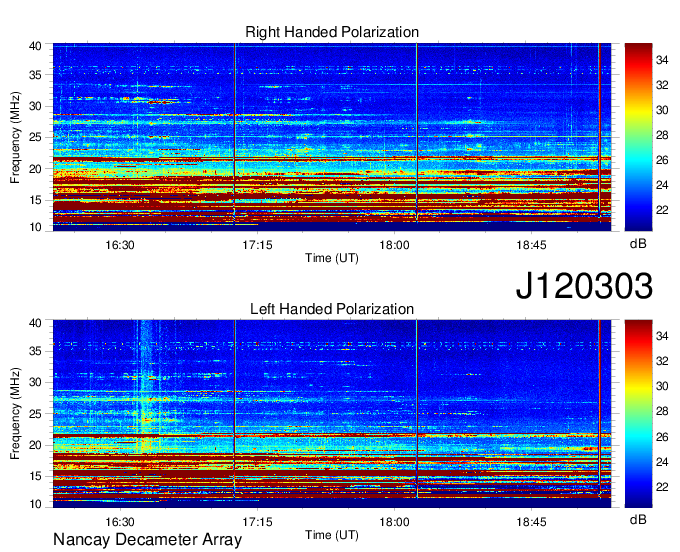Viewport: 680px width, 552px height.
Task: Click the 15 MHz tick label on the top plot
Action: pyautogui.click(x=35, y=200)
